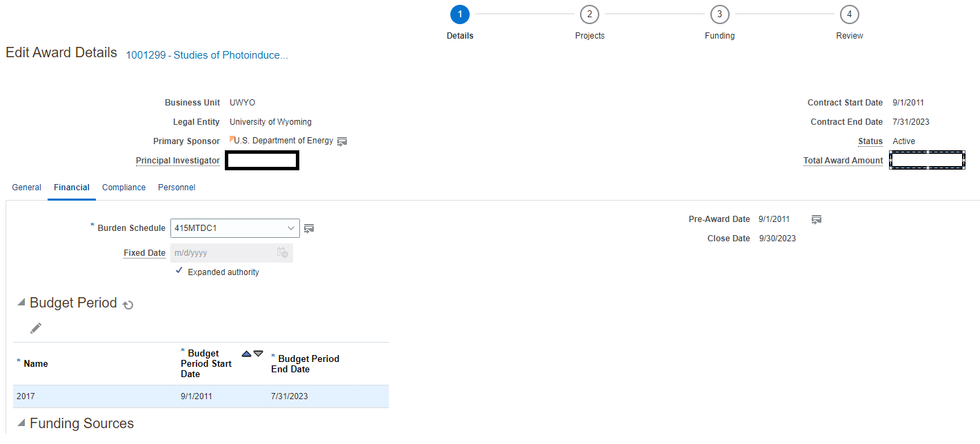Open the Burden Schedule dropdown
The image size is (980, 444).
(x=290, y=228)
